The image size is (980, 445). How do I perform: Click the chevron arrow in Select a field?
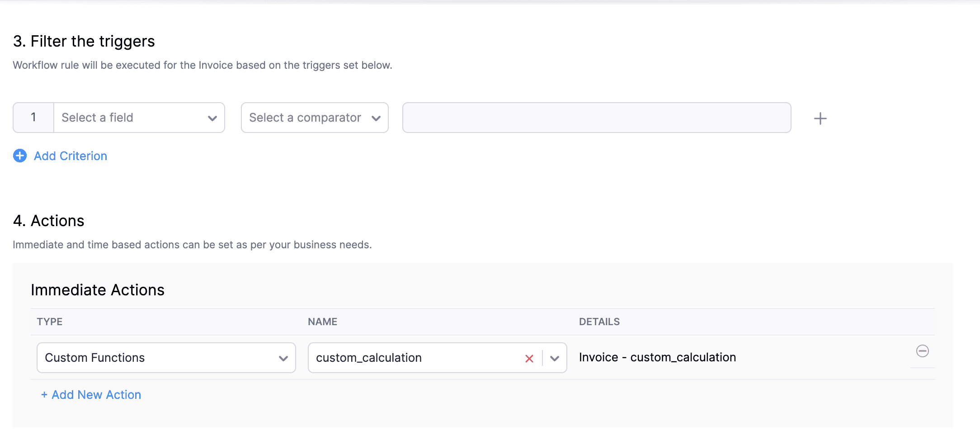click(212, 118)
